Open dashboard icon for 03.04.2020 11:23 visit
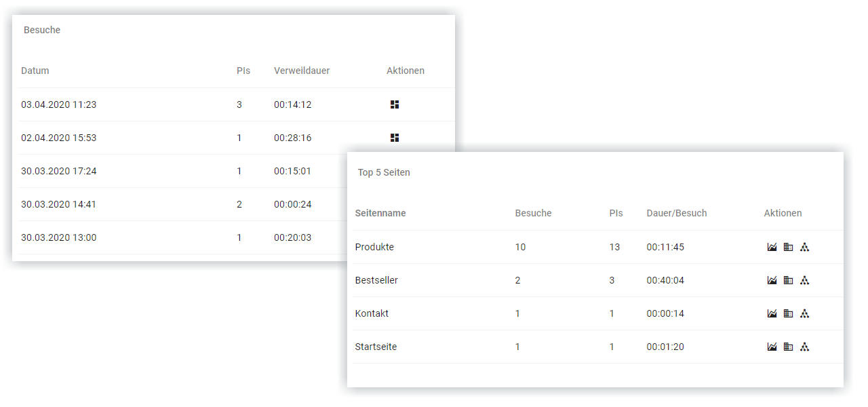The width and height of the screenshot is (868, 407). 395,104
